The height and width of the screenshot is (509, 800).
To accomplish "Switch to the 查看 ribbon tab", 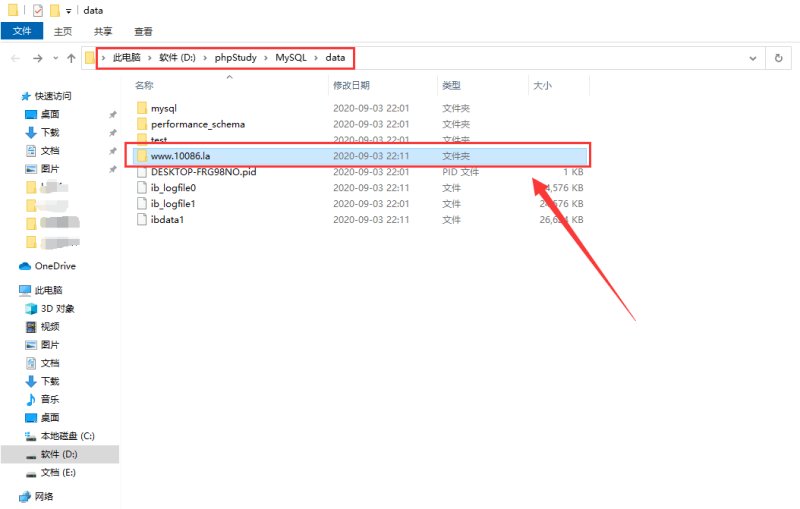I will (143, 32).
